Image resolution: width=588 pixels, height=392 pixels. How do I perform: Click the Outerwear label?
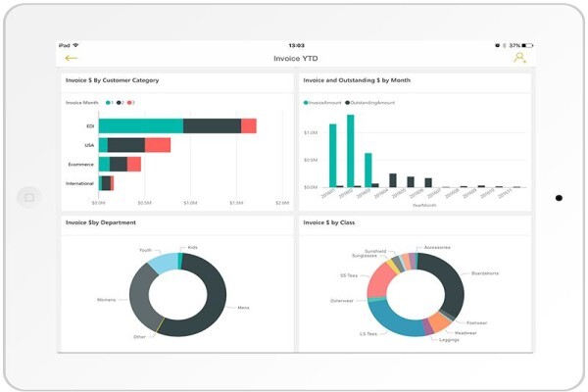(x=342, y=301)
